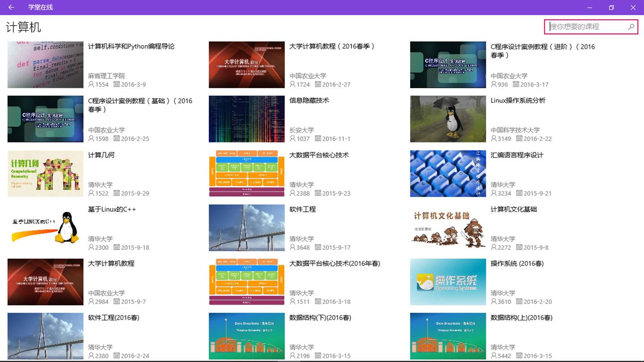Screen dimensions: 644x362
Task: Select the 汇编语言程序设计 course title
Action: 517,155
